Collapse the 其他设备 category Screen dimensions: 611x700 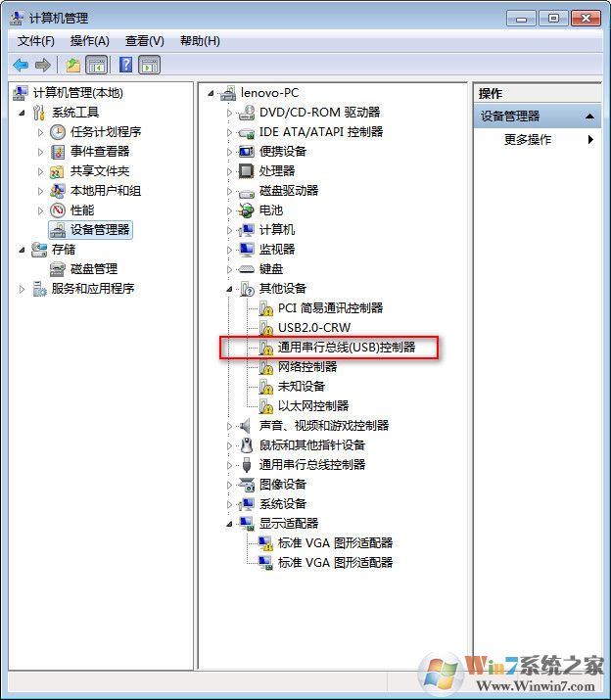pyautogui.click(x=229, y=289)
